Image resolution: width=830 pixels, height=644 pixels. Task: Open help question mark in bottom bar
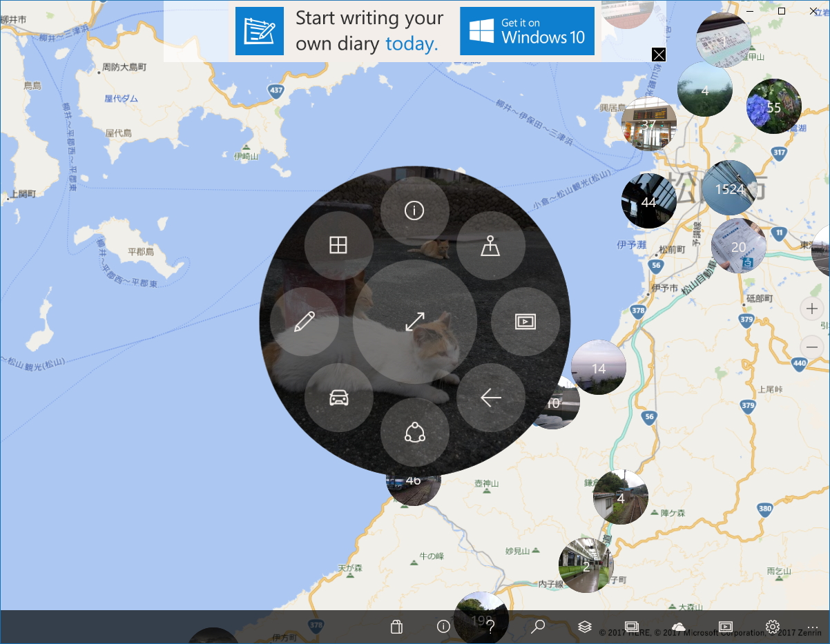click(491, 627)
